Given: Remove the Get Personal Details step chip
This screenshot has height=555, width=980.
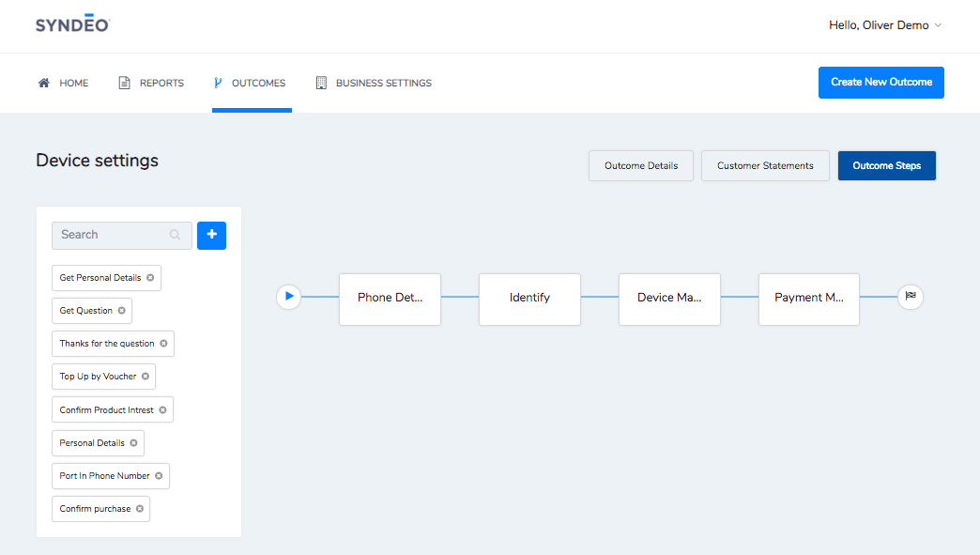Looking at the screenshot, I should point(150,278).
